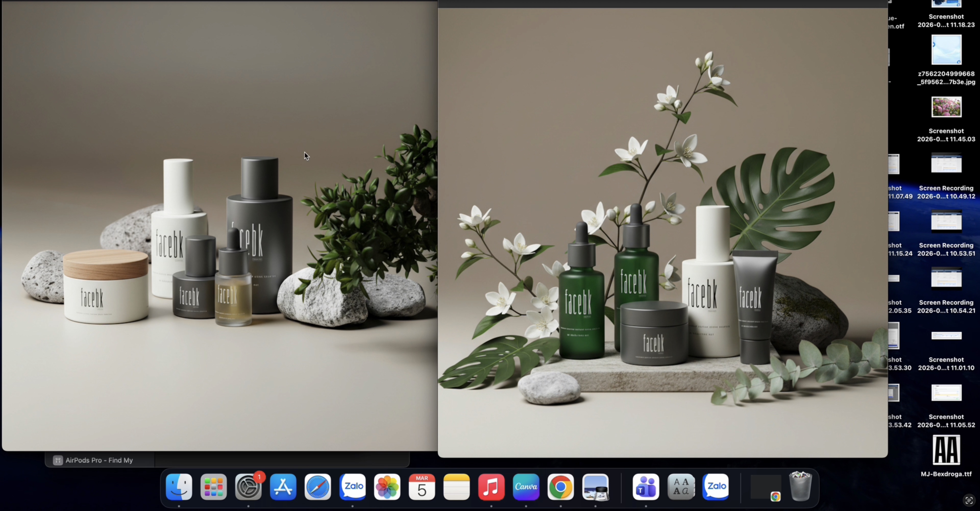Open Microsoft Teams from Dock

[x=646, y=487]
